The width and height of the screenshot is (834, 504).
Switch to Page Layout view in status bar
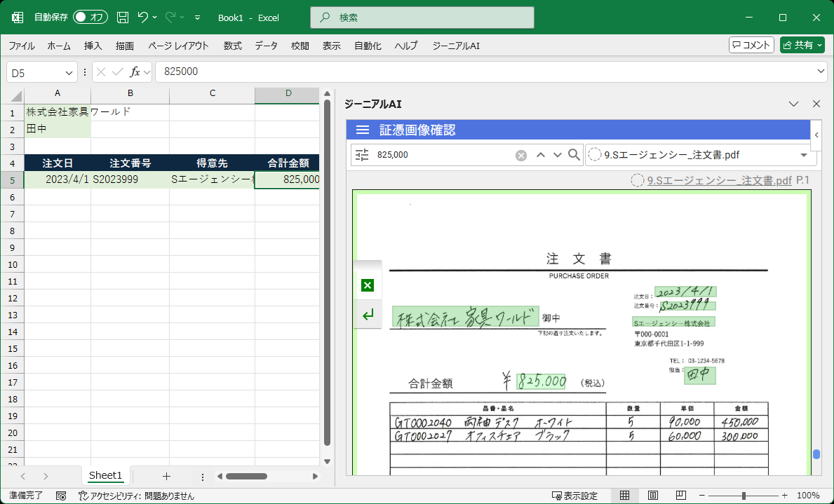(x=652, y=495)
